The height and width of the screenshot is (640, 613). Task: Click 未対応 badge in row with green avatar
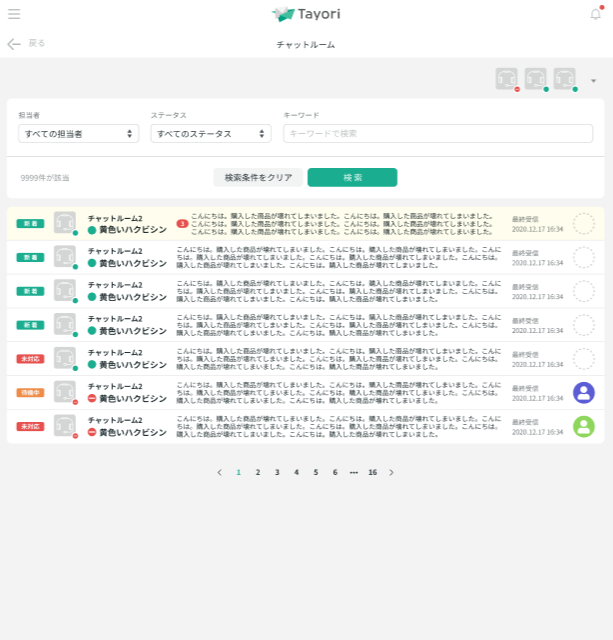pos(30,427)
